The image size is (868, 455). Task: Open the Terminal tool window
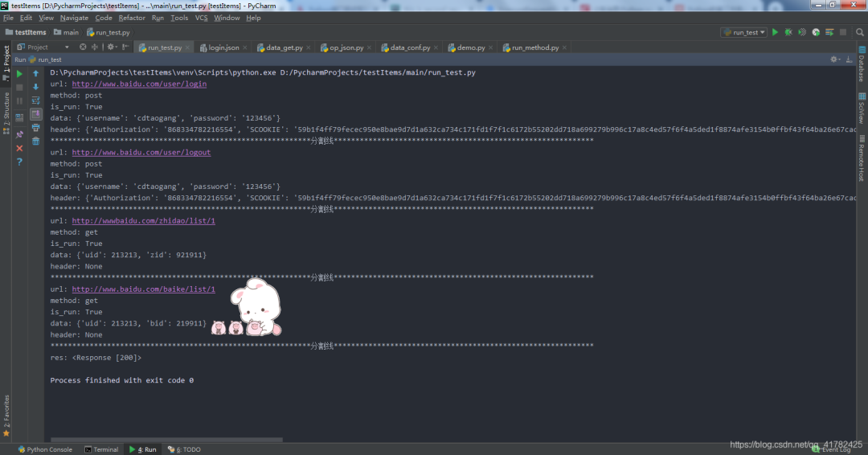pos(101,449)
